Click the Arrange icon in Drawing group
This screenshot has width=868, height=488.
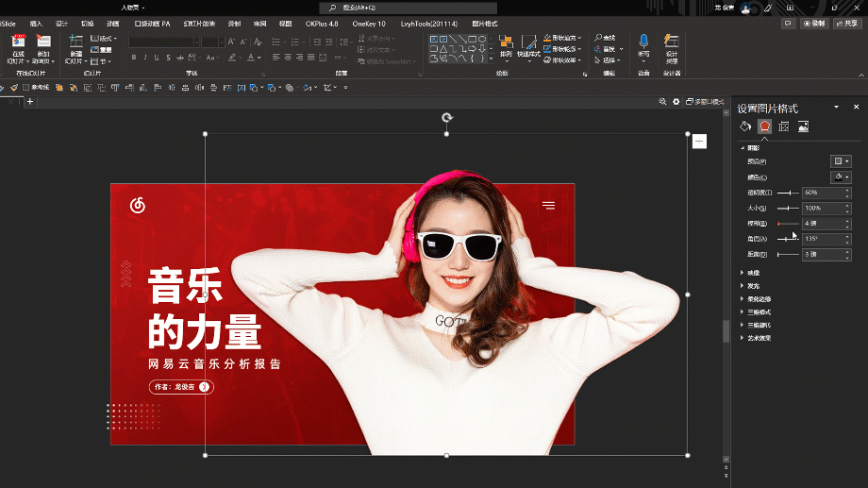[506, 46]
